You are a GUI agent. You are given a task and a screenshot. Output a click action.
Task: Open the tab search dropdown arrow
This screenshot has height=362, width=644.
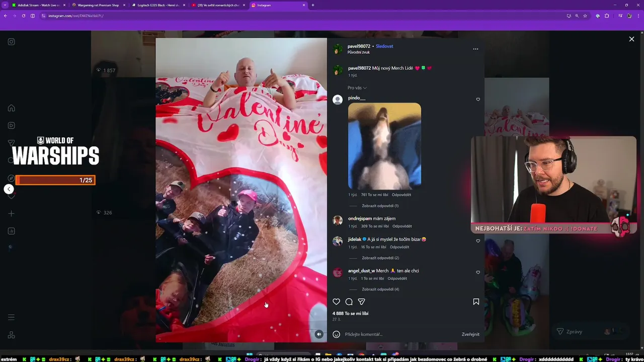[5, 5]
